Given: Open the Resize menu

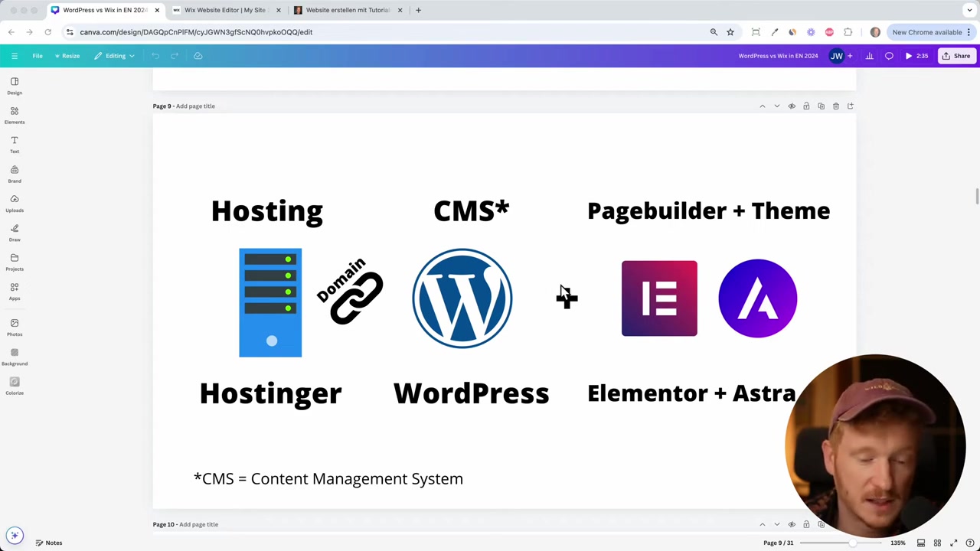Looking at the screenshot, I should [x=67, y=56].
